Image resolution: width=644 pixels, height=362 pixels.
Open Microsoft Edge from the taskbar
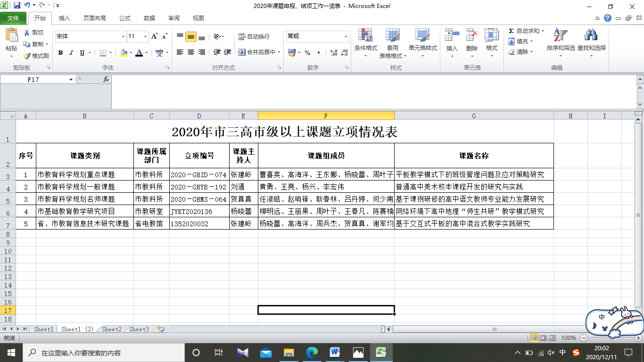[312, 353]
